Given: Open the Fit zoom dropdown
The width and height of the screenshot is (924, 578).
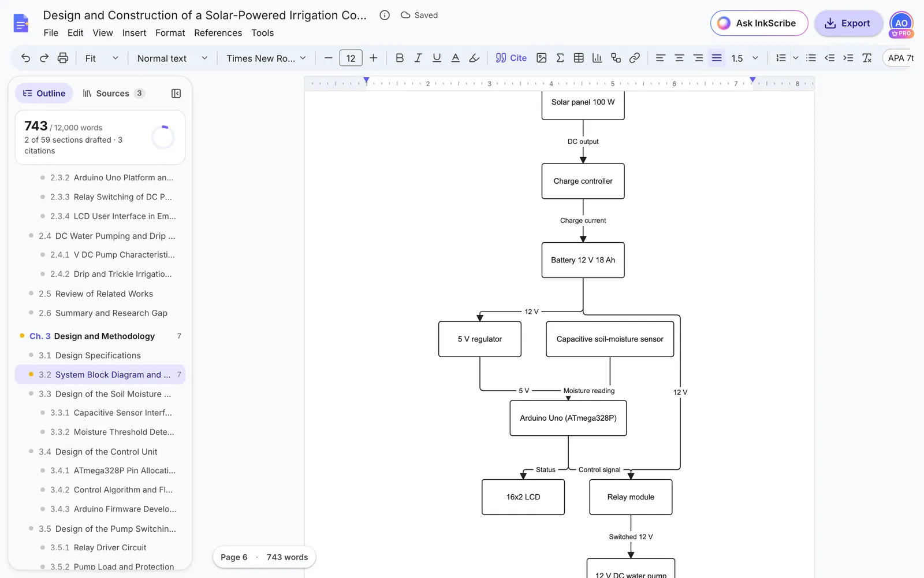Looking at the screenshot, I should pyautogui.click(x=102, y=58).
